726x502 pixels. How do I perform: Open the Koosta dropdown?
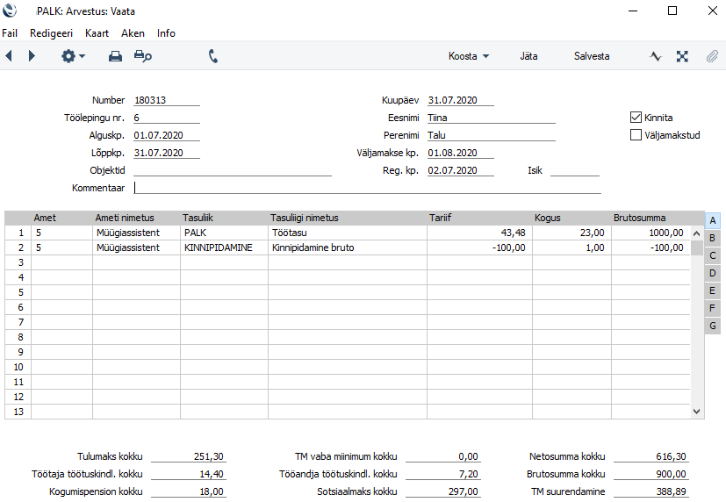(x=468, y=56)
